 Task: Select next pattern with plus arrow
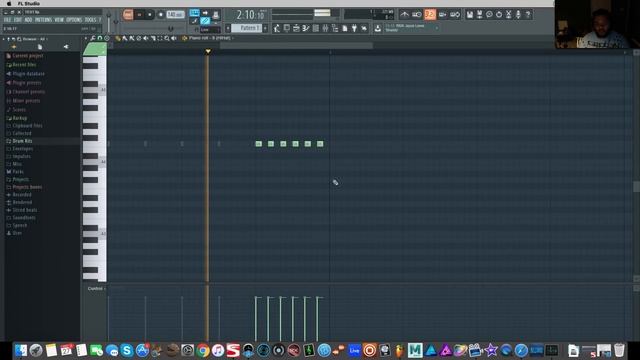pos(265,28)
